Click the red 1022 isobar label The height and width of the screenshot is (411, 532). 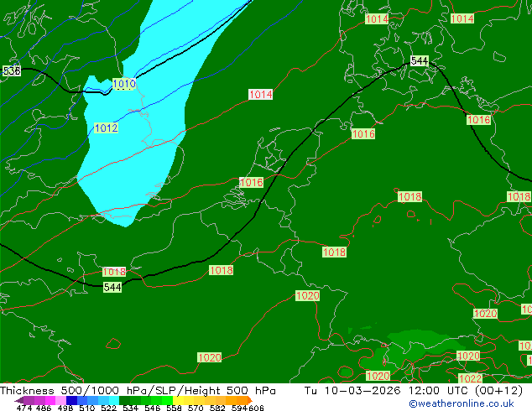(470, 378)
